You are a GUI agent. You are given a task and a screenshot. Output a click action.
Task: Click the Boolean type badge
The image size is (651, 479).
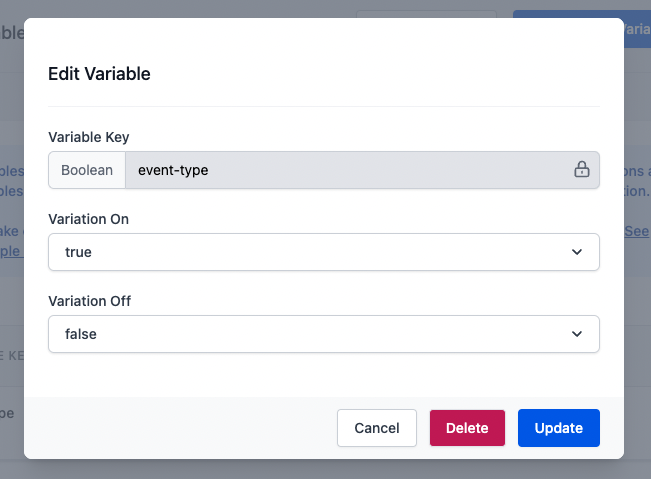tap(87, 170)
